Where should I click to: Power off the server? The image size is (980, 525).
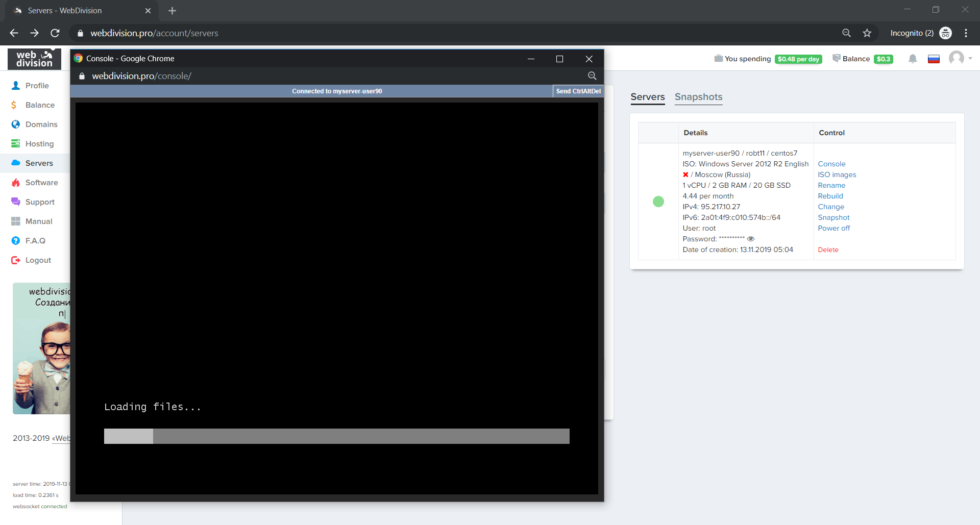point(834,228)
